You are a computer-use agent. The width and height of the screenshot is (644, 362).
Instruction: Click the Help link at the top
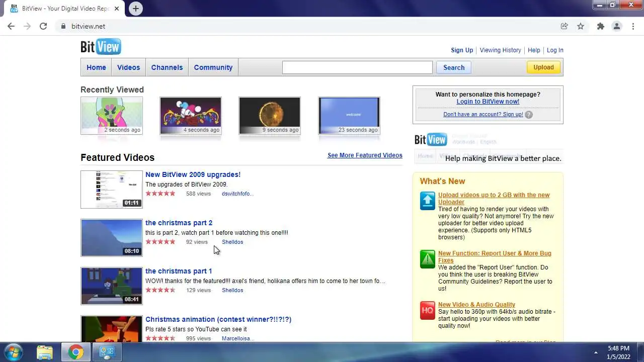[x=534, y=50]
